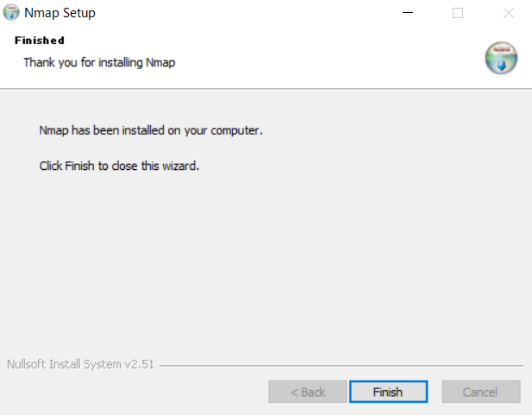Screen dimensions: 532x415
Task: Close the Nmap Setup window
Action: point(508,13)
